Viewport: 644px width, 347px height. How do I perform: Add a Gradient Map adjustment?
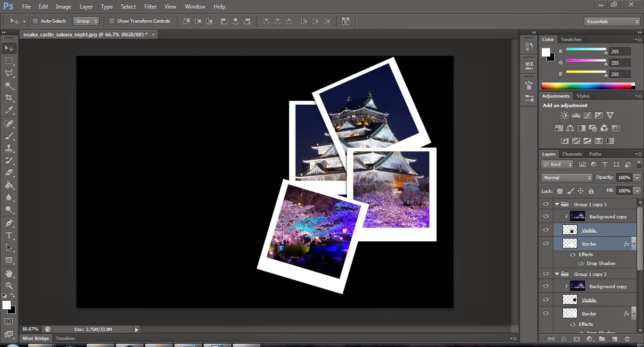tap(610, 140)
